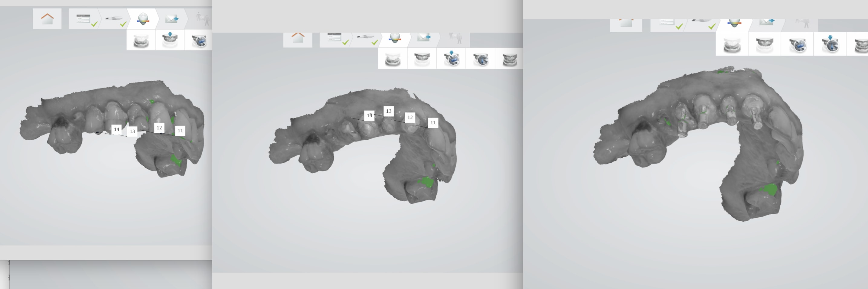The height and width of the screenshot is (289, 868).
Task: Click tooth label 14 in the left window
Action: coord(116,129)
